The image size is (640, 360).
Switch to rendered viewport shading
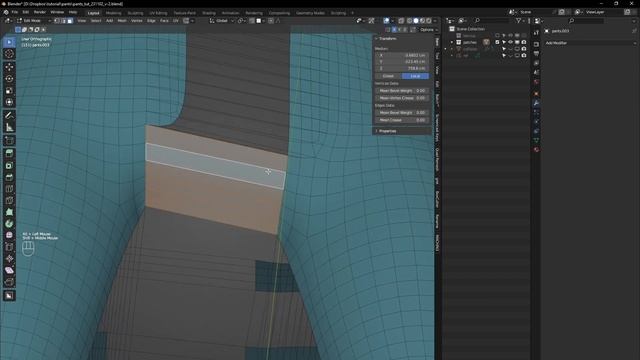[x=429, y=21]
